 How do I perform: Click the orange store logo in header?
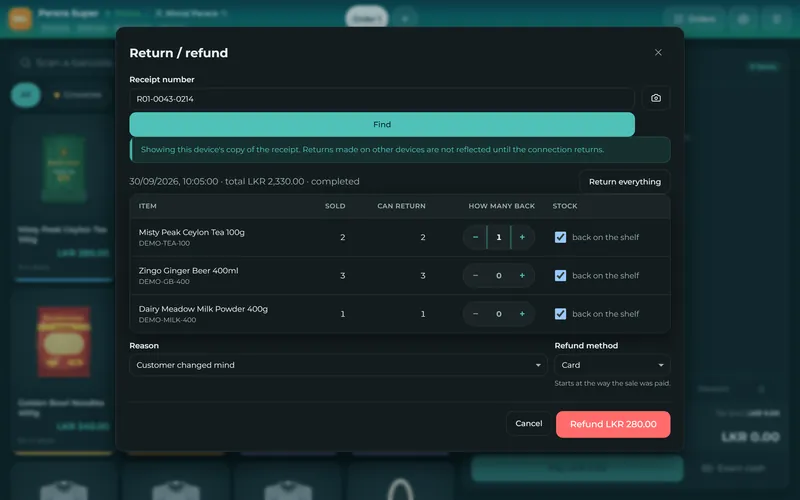tap(20, 19)
